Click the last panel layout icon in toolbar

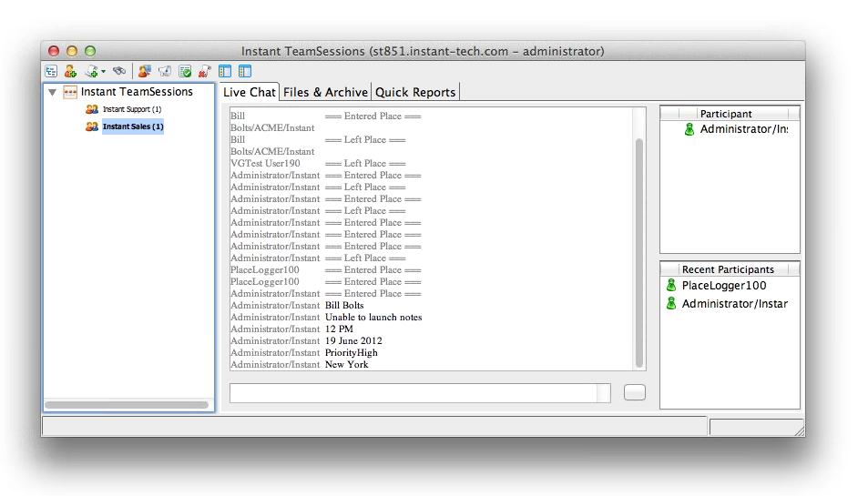[x=245, y=71]
